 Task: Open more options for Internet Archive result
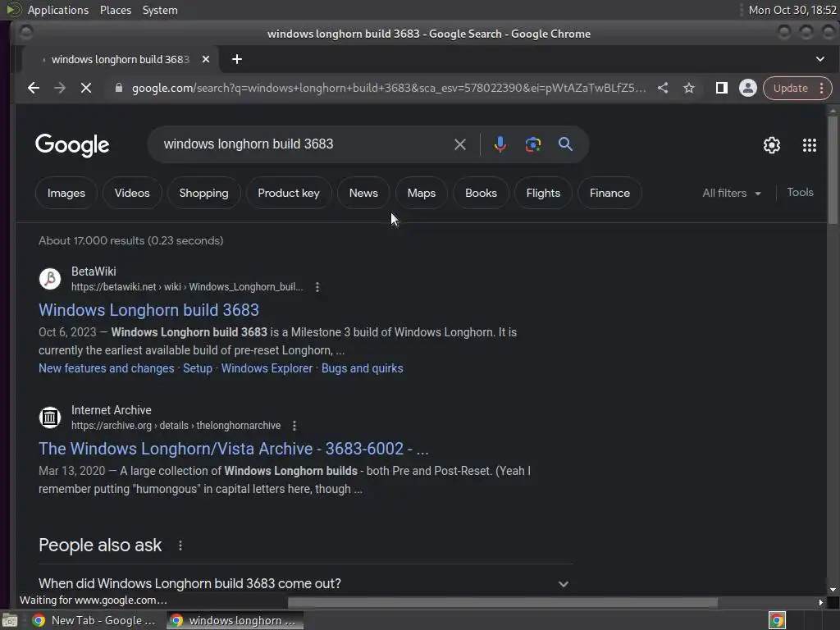(294, 426)
